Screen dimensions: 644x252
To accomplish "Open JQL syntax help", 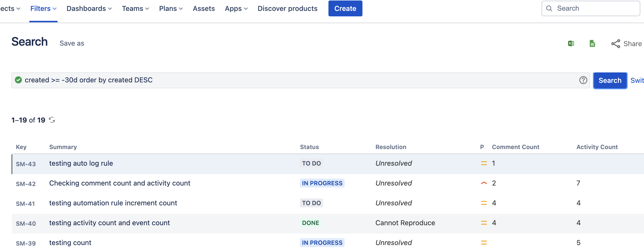I will point(583,80).
